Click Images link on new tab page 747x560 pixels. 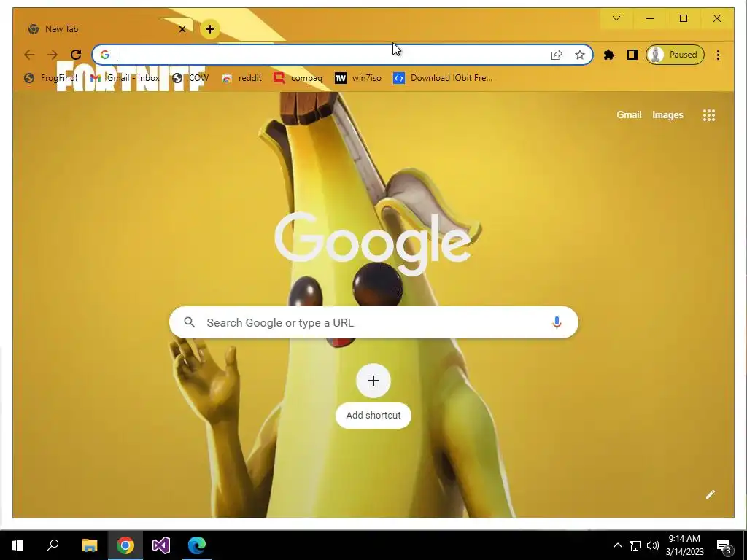[x=667, y=114]
